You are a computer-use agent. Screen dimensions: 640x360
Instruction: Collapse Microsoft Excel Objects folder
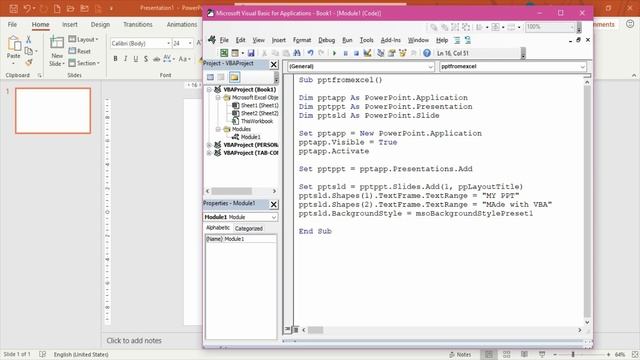218,98
